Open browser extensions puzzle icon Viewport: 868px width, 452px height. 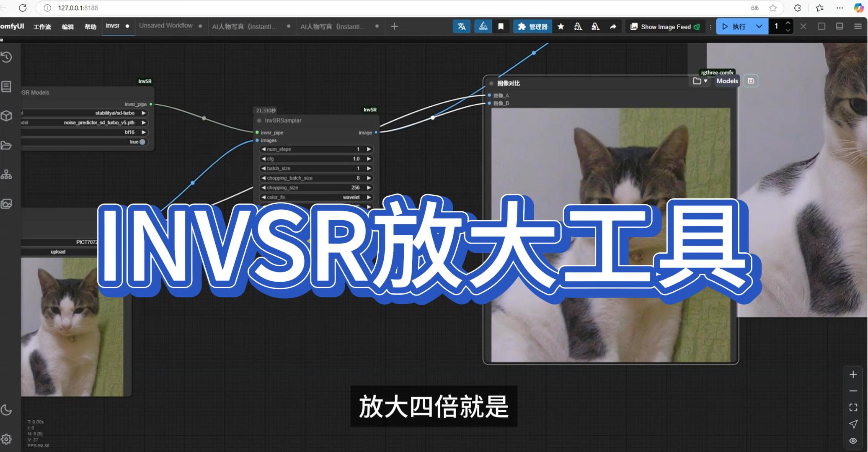coord(797,8)
